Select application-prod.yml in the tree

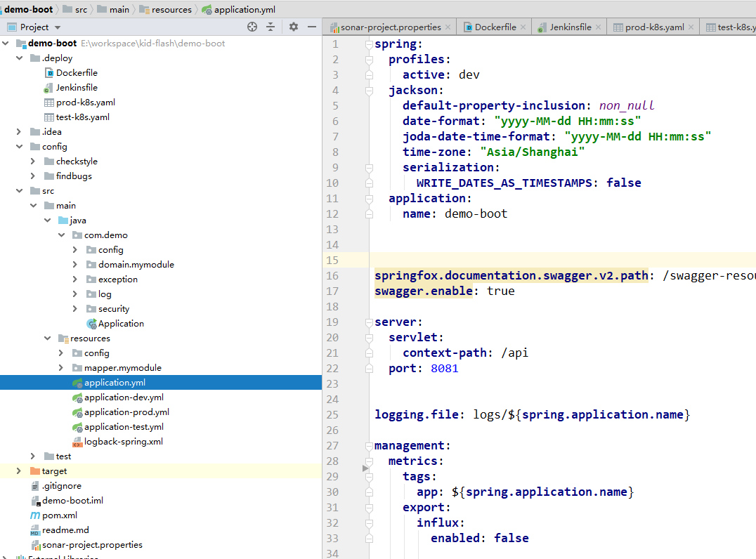[x=126, y=412]
